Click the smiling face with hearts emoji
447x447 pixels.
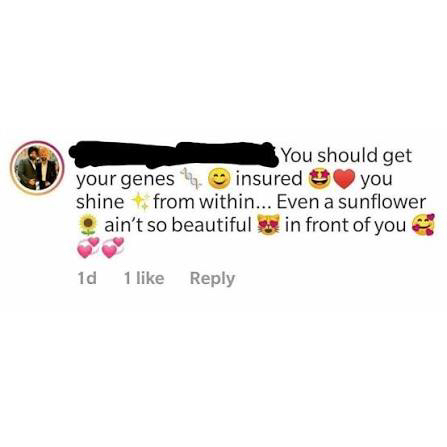tap(423, 225)
